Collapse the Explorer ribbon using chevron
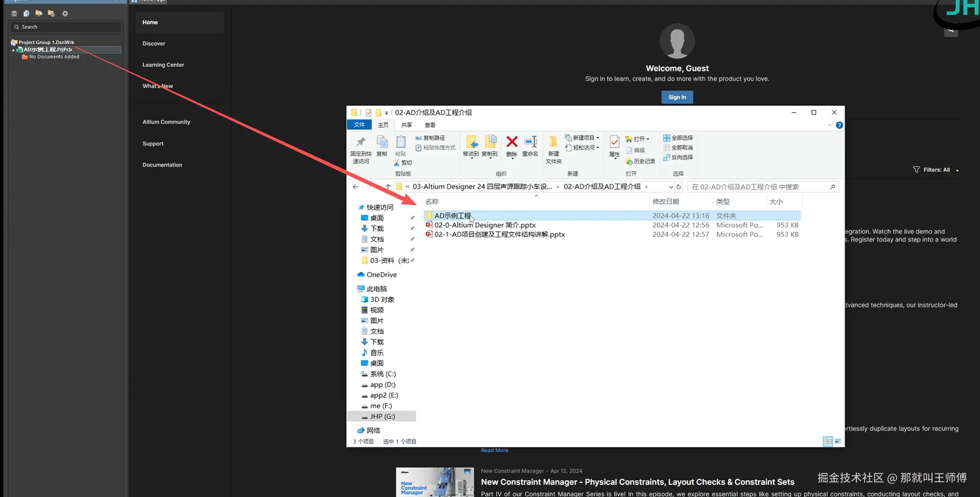The image size is (980, 497). coord(829,125)
